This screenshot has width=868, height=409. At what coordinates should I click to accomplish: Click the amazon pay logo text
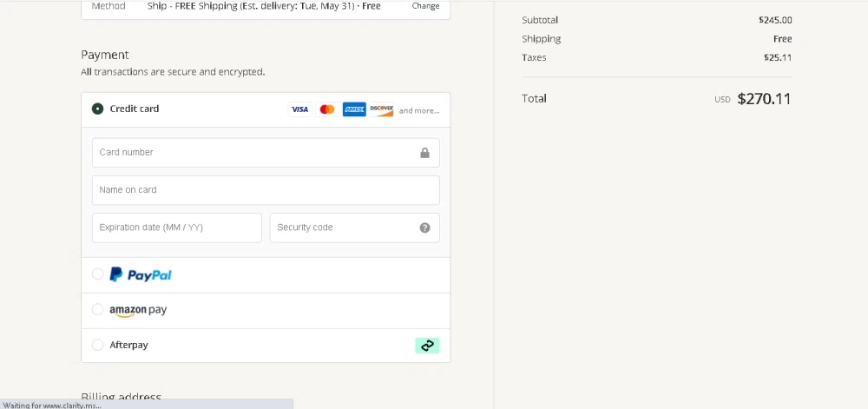[x=138, y=310]
